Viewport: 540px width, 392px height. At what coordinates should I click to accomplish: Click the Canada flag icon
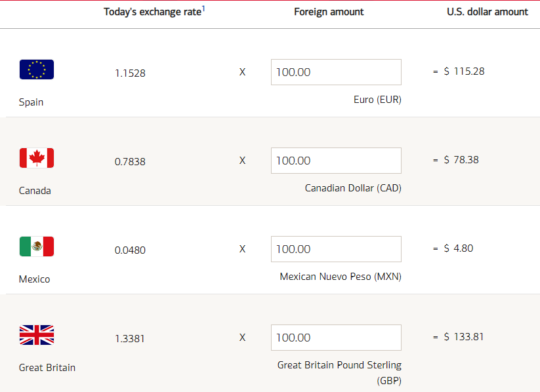tap(37, 158)
